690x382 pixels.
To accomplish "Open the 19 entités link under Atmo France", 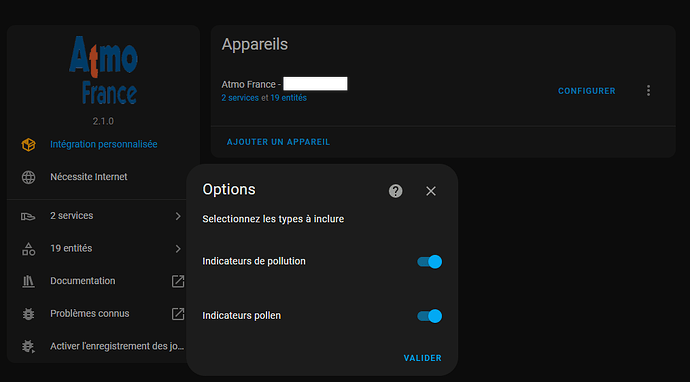I will (x=289, y=98).
